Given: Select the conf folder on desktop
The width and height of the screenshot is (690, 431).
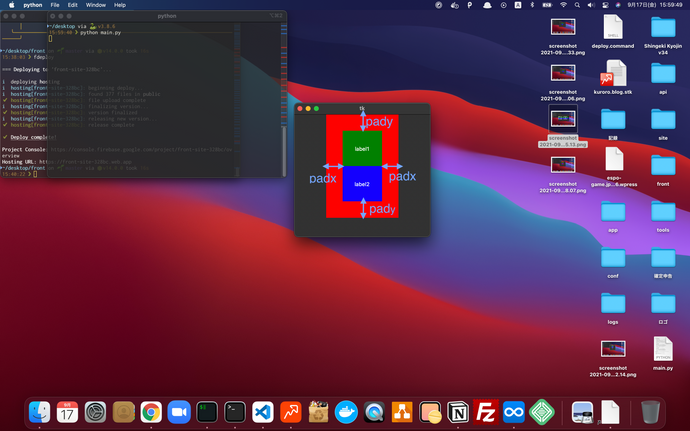Looking at the screenshot, I should [613, 262].
